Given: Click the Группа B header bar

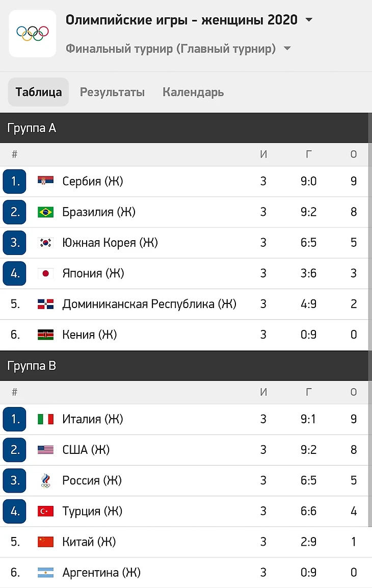Looking at the screenshot, I should (186, 366).
